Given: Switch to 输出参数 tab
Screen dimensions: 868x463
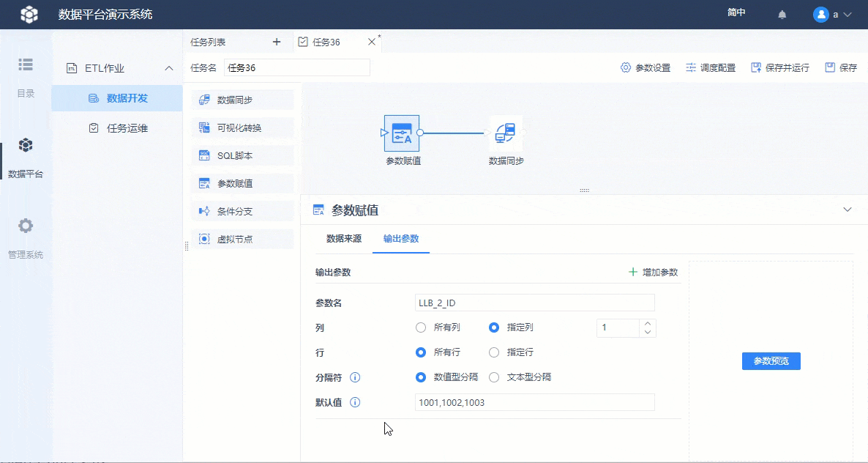Looking at the screenshot, I should pyautogui.click(x=401, y=239).
